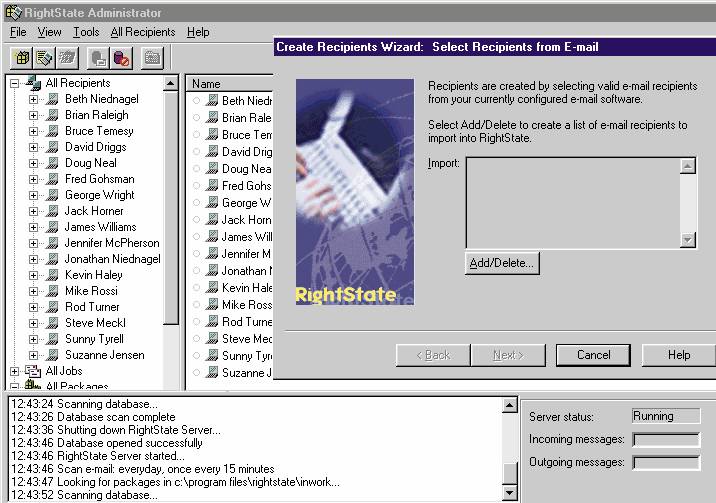Click the yellow package icon in the toolbar
The width and height of the screenshot is (716, 503).
coord(21,58)
